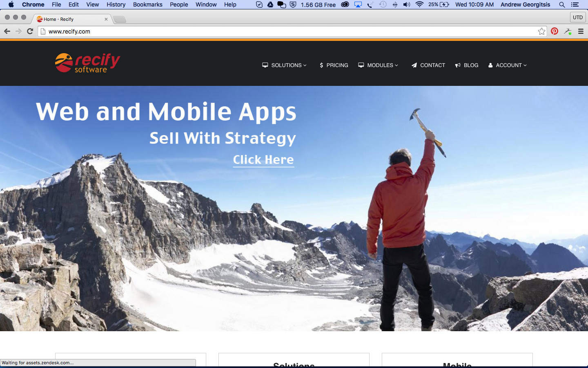This screenshot has height=368, width=588.
Task: Click the Pricing navigation link
Action: 334,65
